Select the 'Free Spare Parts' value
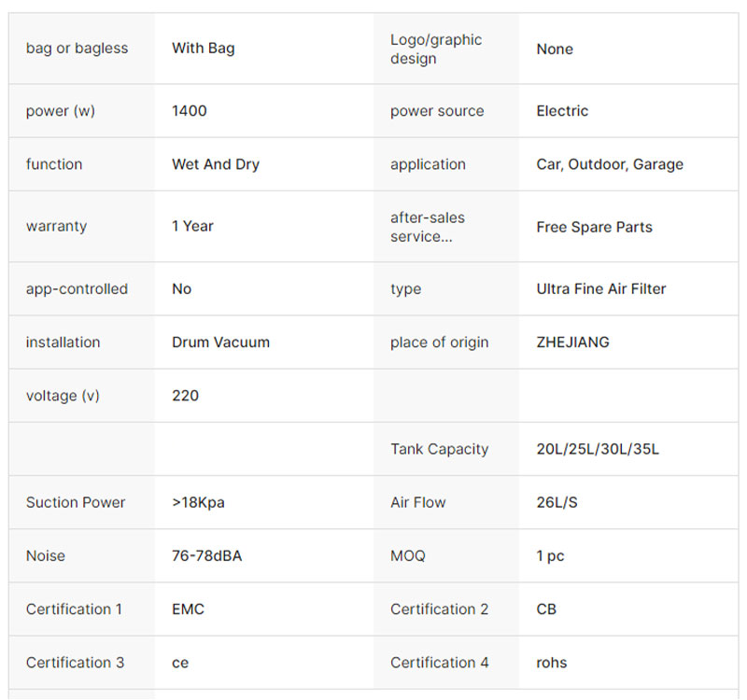 [x=594, y=227]
